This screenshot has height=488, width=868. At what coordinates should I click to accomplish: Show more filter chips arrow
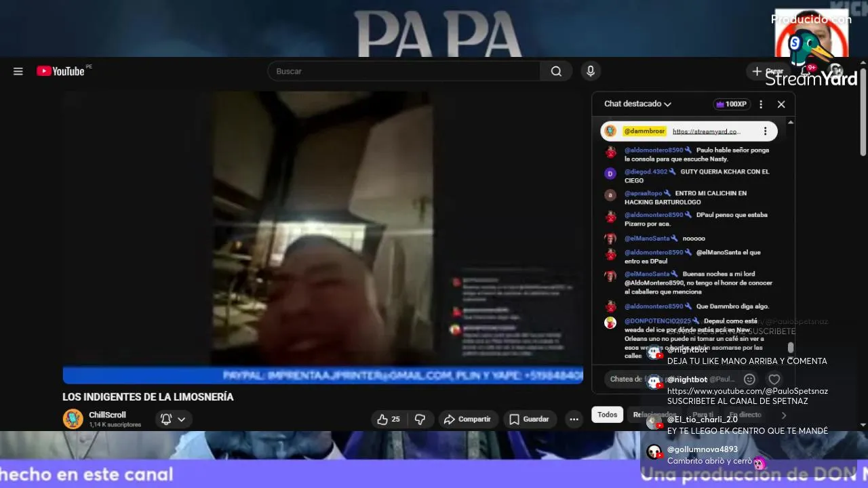pyautogui.click(x=783, y=415)
